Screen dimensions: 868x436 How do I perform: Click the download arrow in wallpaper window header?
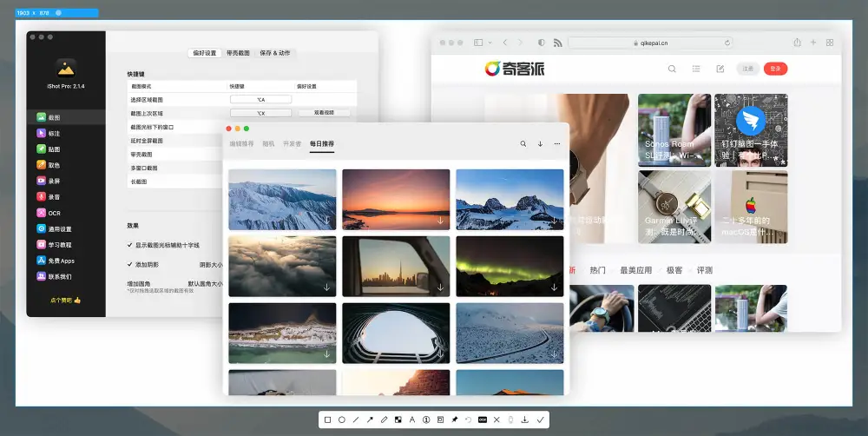540,144
